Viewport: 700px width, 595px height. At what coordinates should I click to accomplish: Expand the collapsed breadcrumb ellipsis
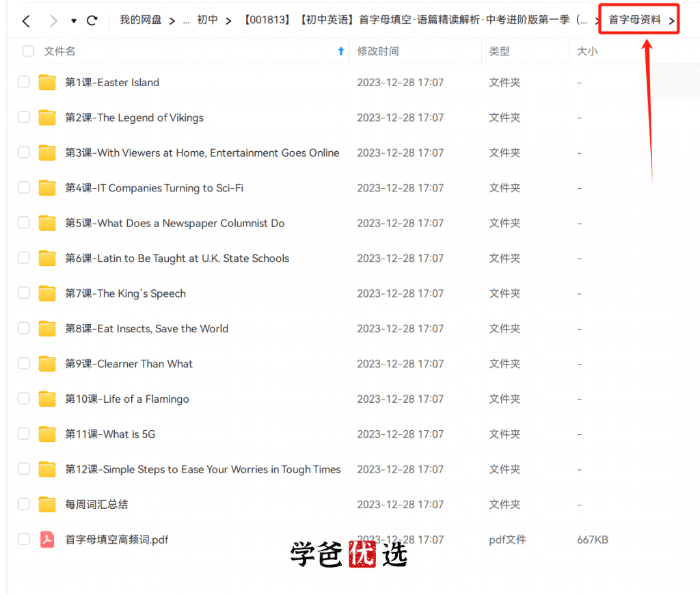click(x=186, y=21)
